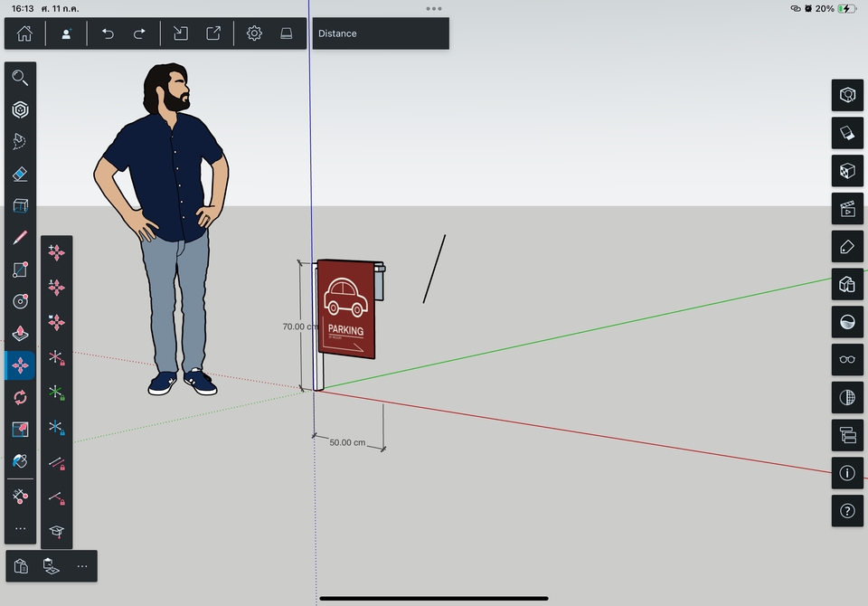
Task: Toggle the green axis lock option
Action: coord(56,393)
